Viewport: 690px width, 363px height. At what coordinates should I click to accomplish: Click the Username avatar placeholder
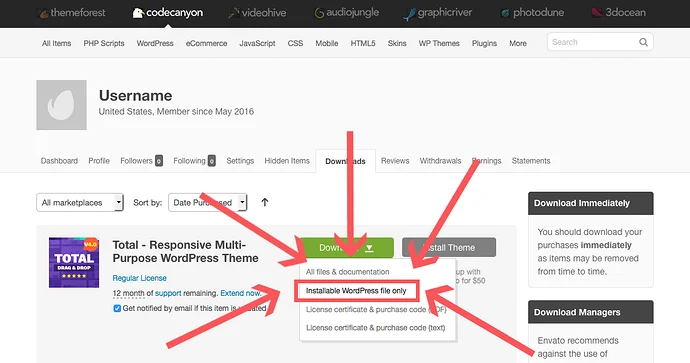click(62, 105)
